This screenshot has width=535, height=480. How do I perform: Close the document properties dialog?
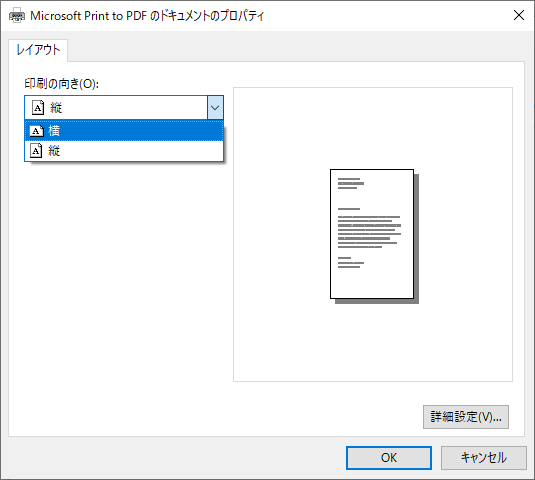point(519,15)
